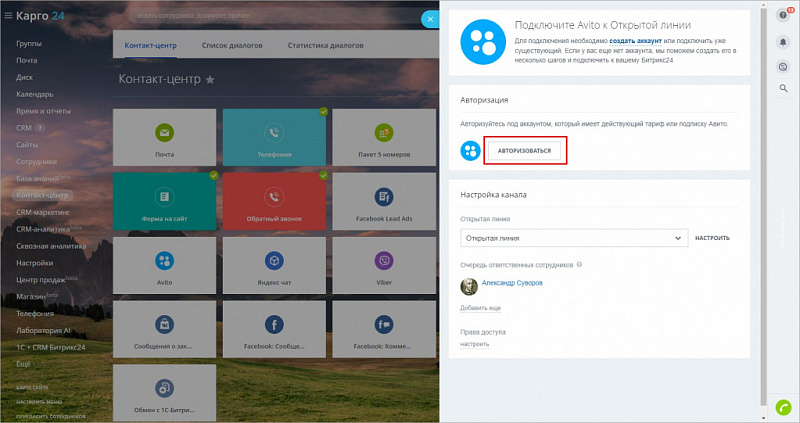
Task: Click the help icon next to Очередь ответственных сотрудников
Action: (579, 264)
